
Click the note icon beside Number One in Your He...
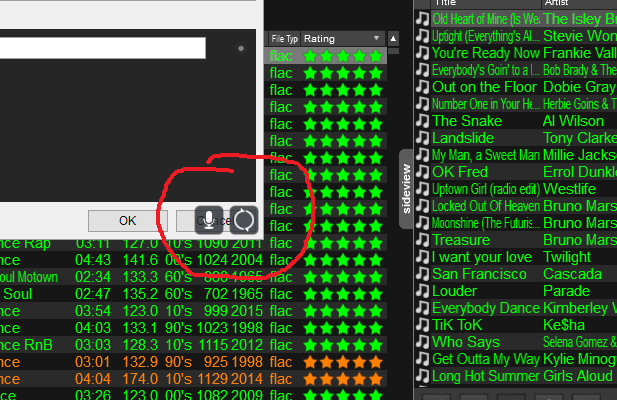pyautogui.click(x=423, y=104)
